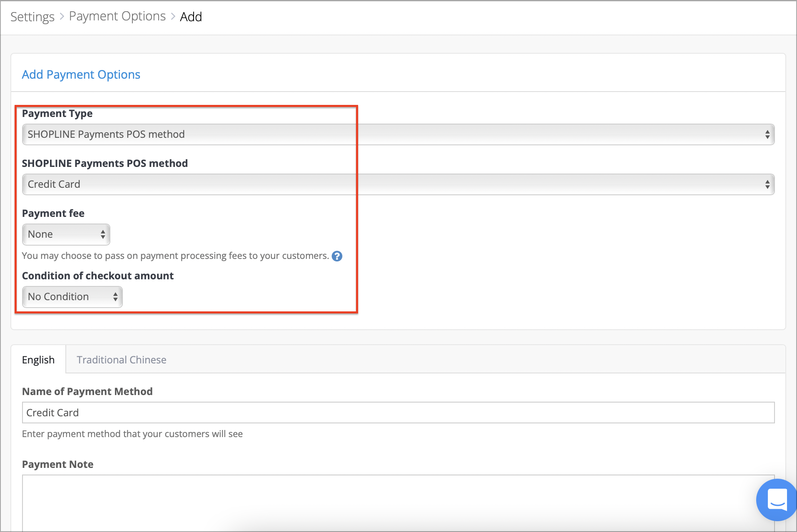Click the 'You may choose to pass on payment processing fees' text
The image size is (797, 532).
click(x=175, y=256)
